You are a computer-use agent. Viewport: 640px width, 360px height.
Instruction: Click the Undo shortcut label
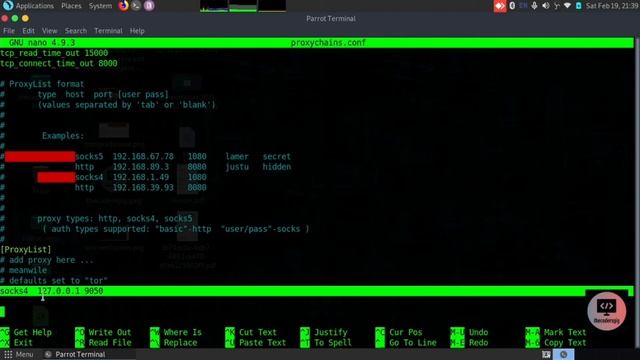click(478, 332)
